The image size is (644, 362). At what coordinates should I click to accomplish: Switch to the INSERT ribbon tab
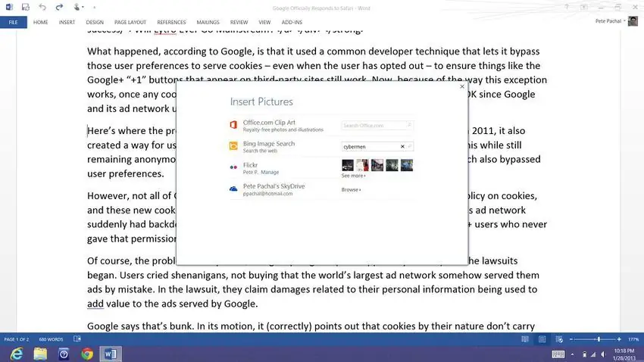click(x=67, y=22)
